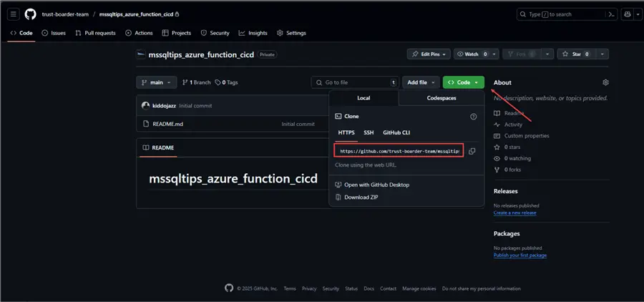
Task: View 0 watching link
Action: (x=517, y=159)
